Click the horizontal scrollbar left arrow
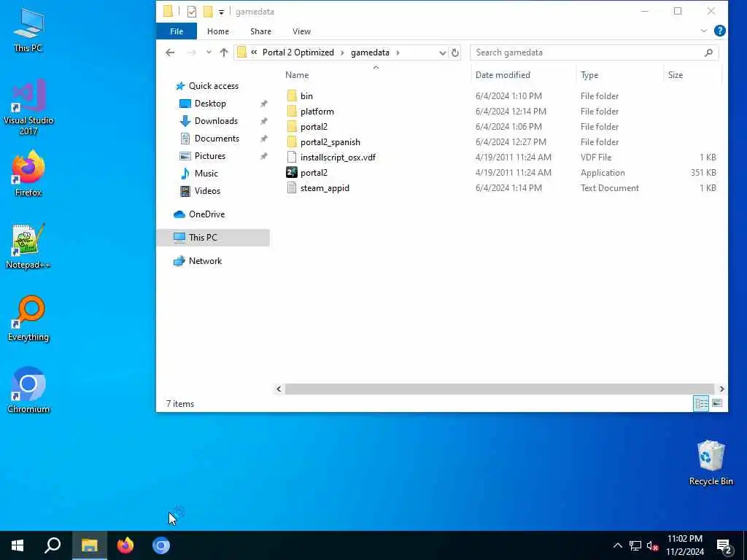The image size is (747, 560). point(279,389)
